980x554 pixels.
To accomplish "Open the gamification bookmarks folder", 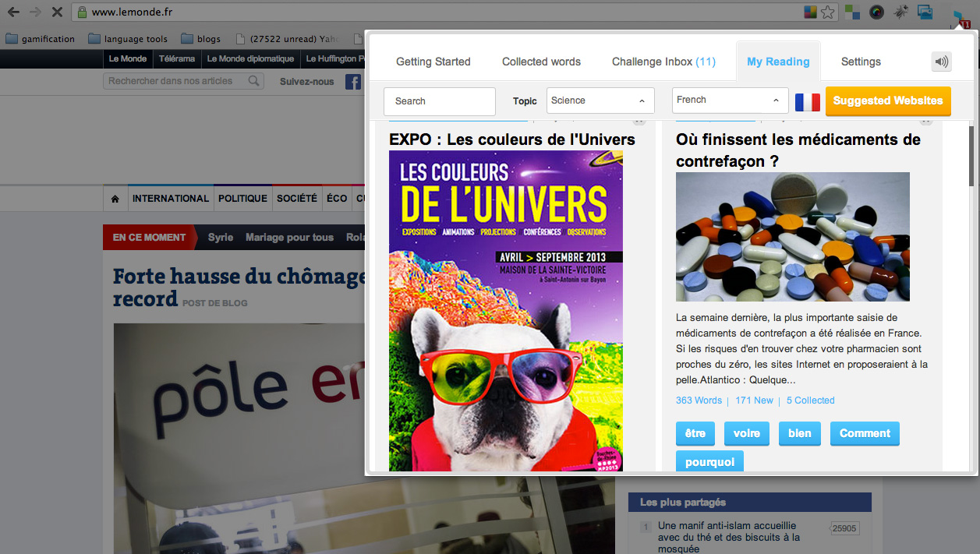I will coord(40,39).
